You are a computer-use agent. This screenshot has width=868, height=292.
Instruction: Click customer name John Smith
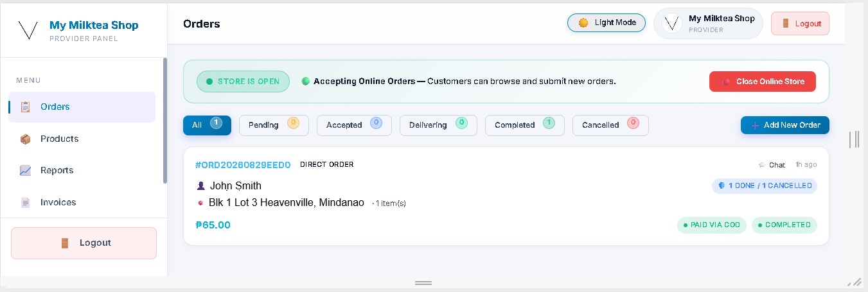(236, 186)
